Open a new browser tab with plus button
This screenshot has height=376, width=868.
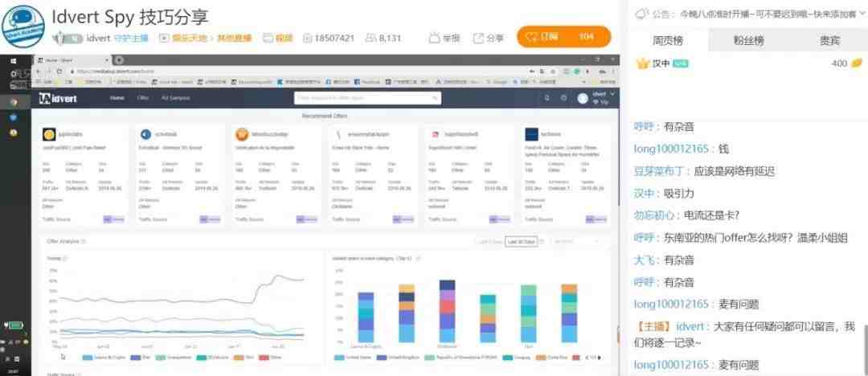click(x=120, y=59)
